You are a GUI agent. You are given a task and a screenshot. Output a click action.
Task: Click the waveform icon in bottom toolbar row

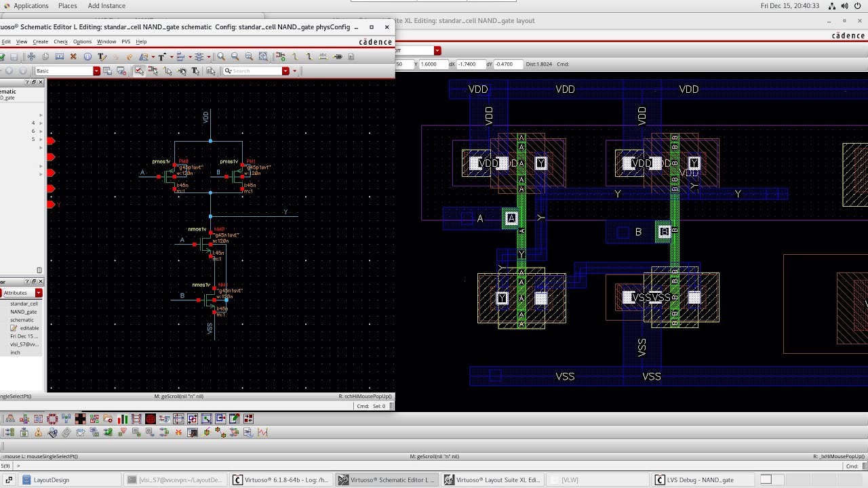pos(262,432)
